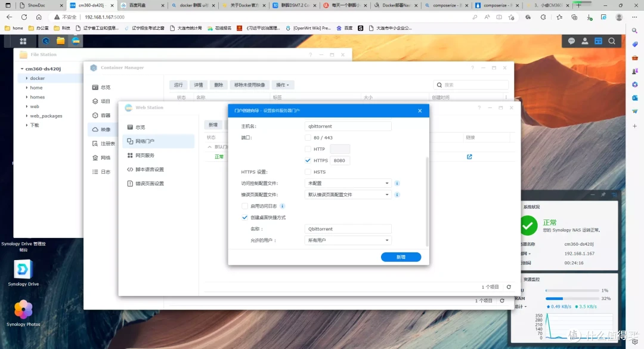644x349 pixels.
Task: Go to browser home page
Action: (39, 17)
